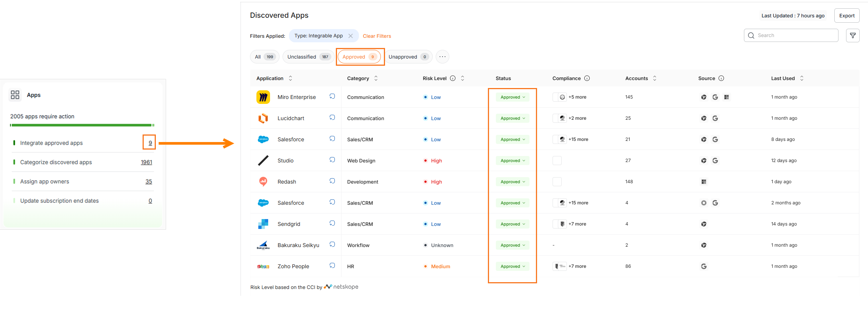Screen dimensions: 868x309
Task: Click the Lucidchart logo icon
Action: pos(263,118)
